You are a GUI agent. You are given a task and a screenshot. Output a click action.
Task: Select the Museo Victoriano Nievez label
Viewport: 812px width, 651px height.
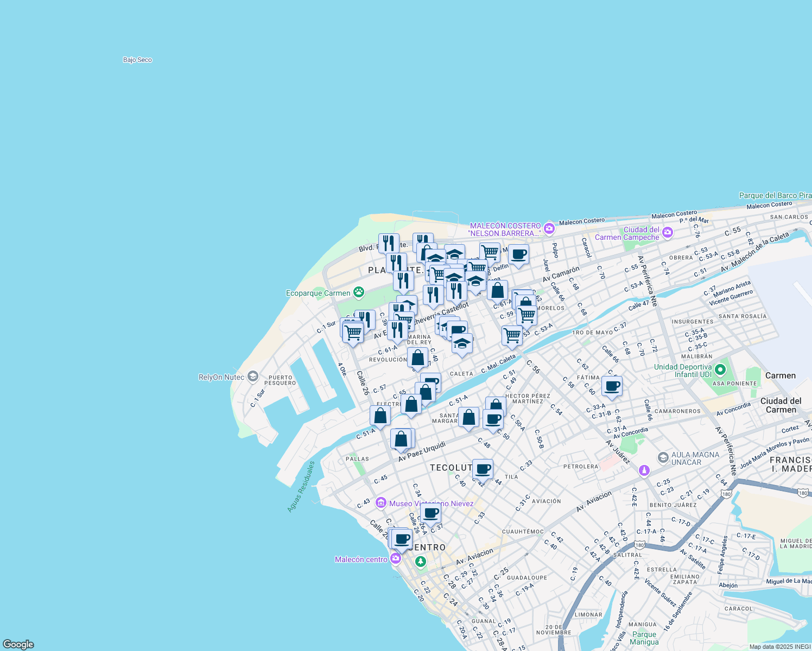431,503
